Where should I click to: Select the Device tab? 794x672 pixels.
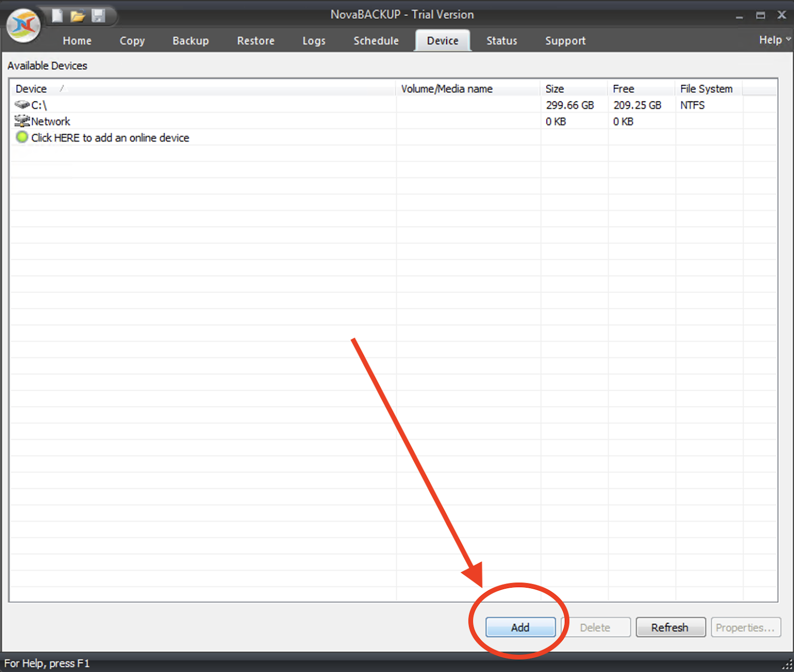[x=443, y=41]
